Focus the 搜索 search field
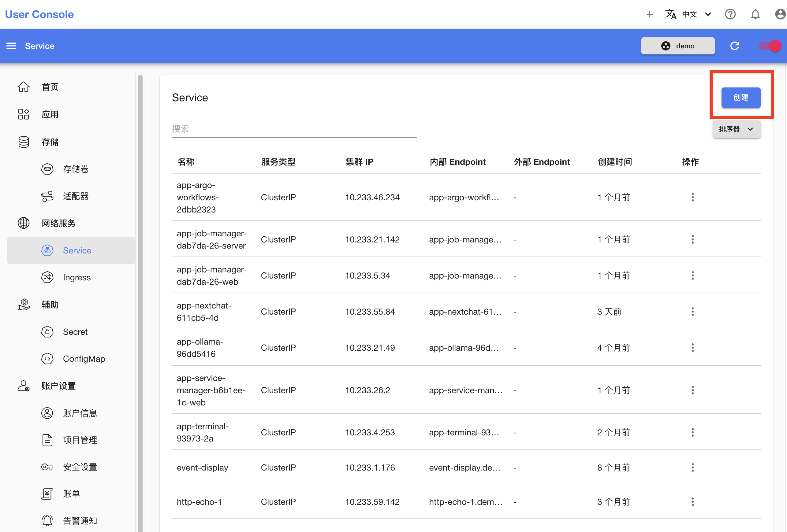This screenshot has width=787, height=532. point(294,129)
